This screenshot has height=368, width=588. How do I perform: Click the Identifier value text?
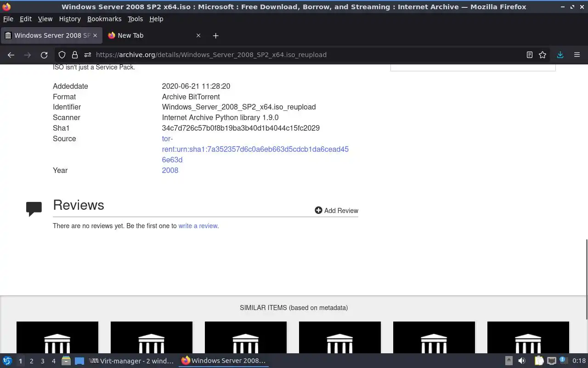pos(239,107)
